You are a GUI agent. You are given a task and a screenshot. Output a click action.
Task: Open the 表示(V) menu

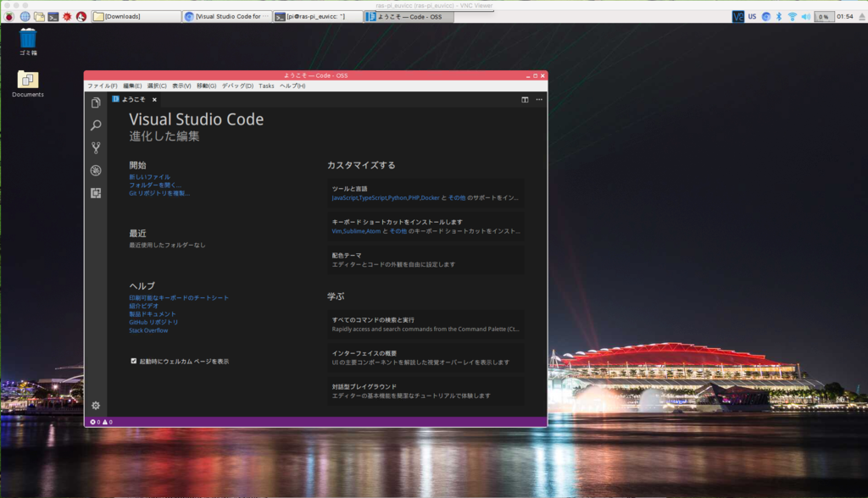pyautogui.click(x=181, y=86)
